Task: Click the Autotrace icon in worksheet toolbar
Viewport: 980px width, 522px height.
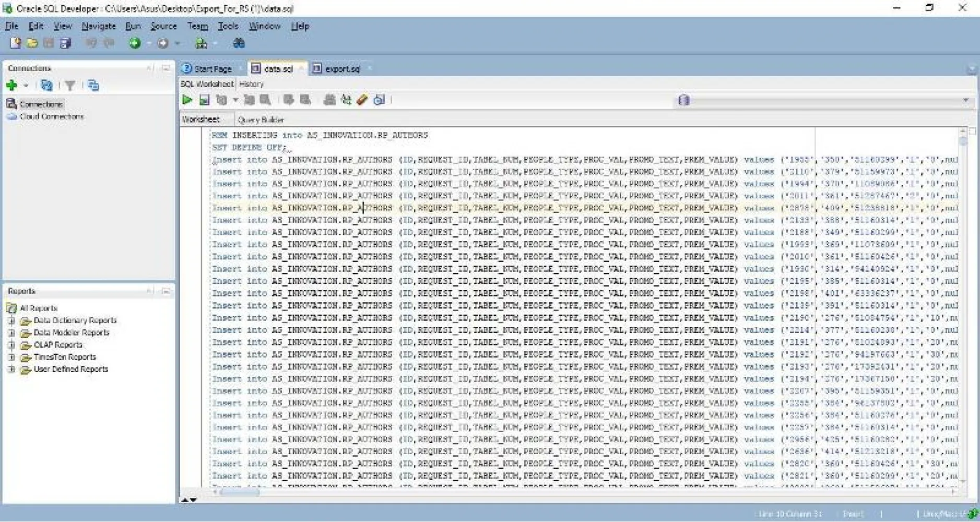Action: click(x=249, y=100)
